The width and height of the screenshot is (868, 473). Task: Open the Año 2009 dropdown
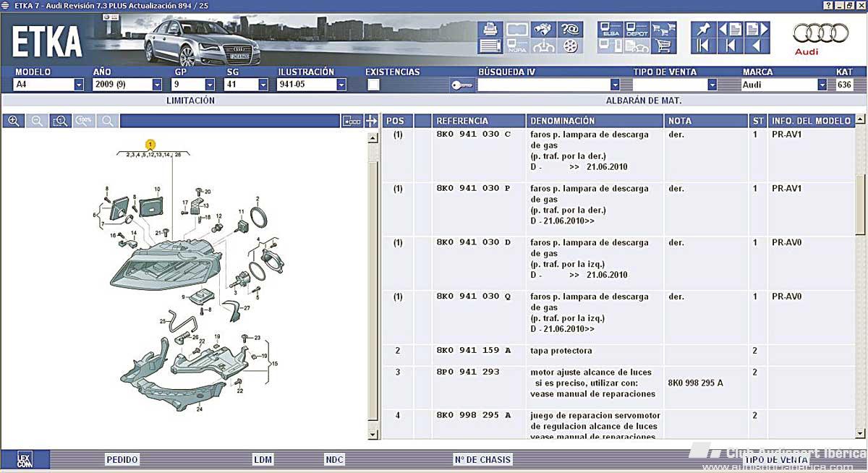pos(157,85)
